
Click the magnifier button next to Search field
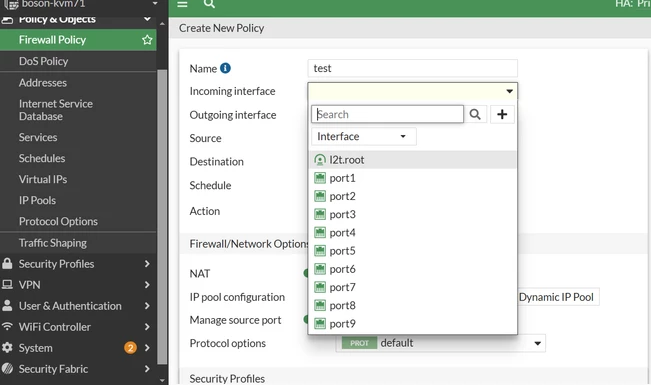tap(475, 114)
